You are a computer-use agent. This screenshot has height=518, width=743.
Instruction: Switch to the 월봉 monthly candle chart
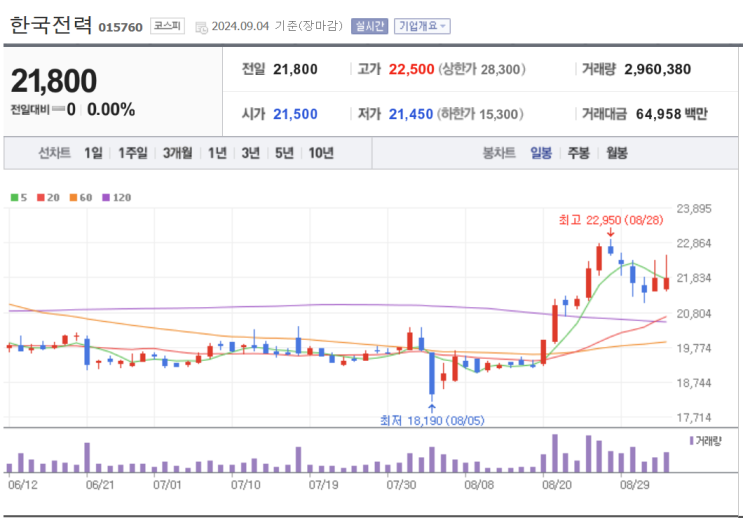tap(616, 153)
